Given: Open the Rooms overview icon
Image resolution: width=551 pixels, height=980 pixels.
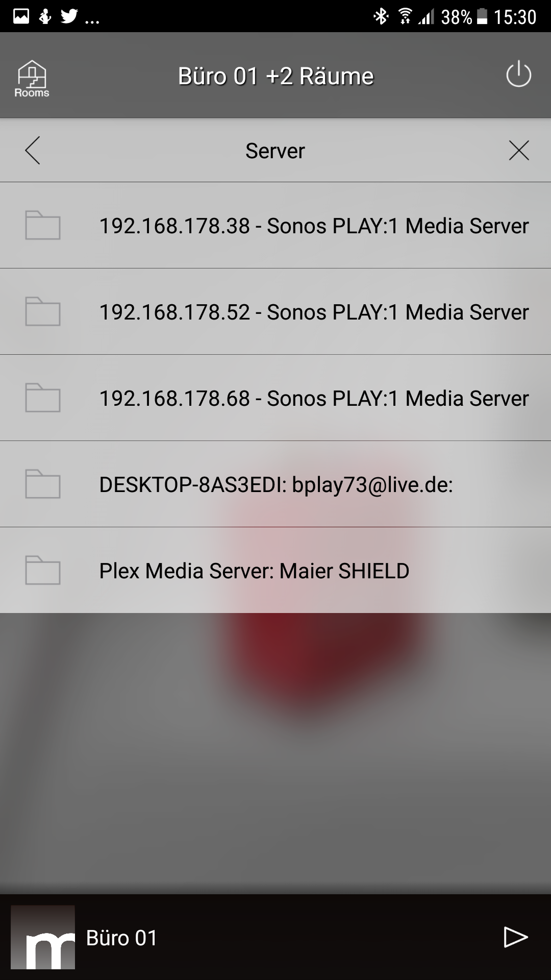Looking at the screenshot, I should [32, 78].
